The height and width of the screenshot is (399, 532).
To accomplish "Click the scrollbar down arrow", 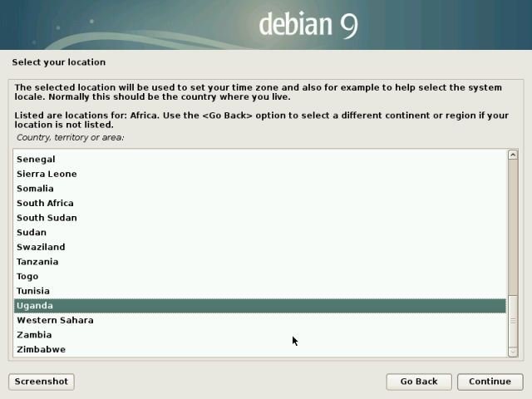I will point(513,352).
